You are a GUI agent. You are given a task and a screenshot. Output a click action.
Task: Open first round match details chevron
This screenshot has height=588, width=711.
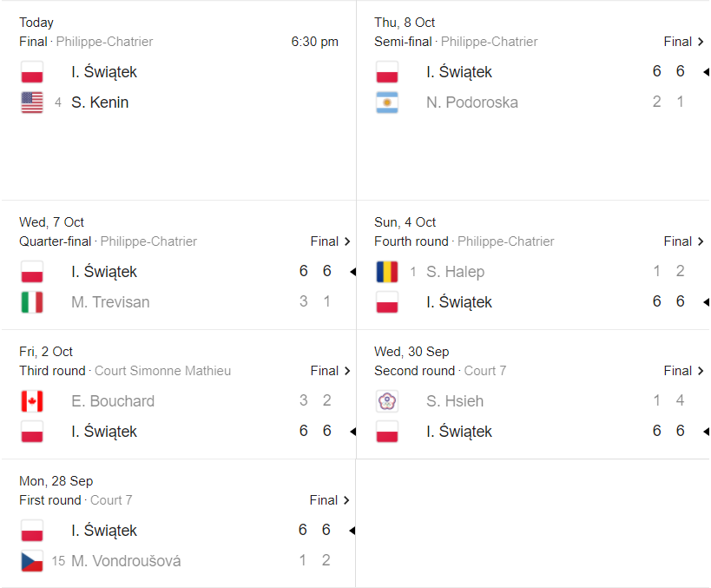click(348, 500)
